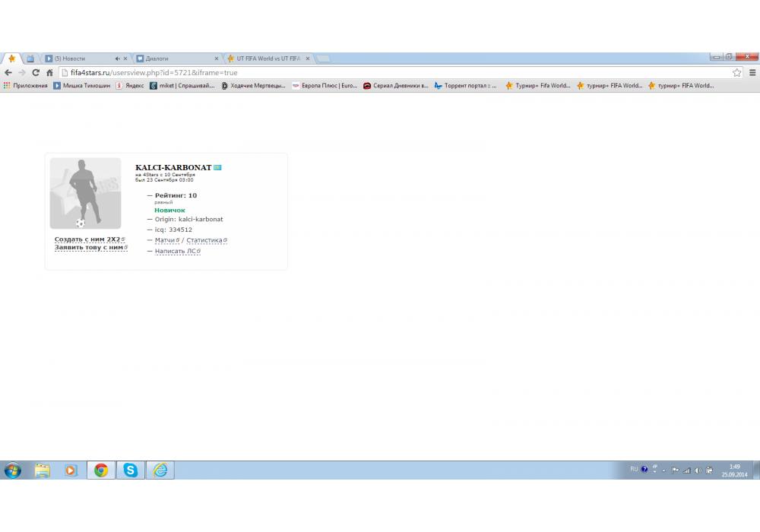Launch Internet Explorer from the taskbar
Screen dimensions: 760x532
pos(160,470)
